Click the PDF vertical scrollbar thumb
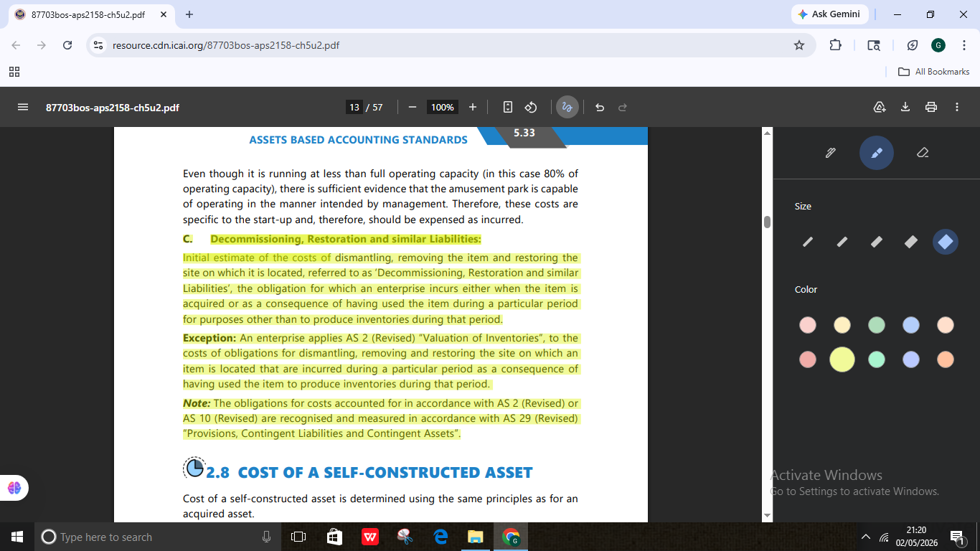 [768, 222]
